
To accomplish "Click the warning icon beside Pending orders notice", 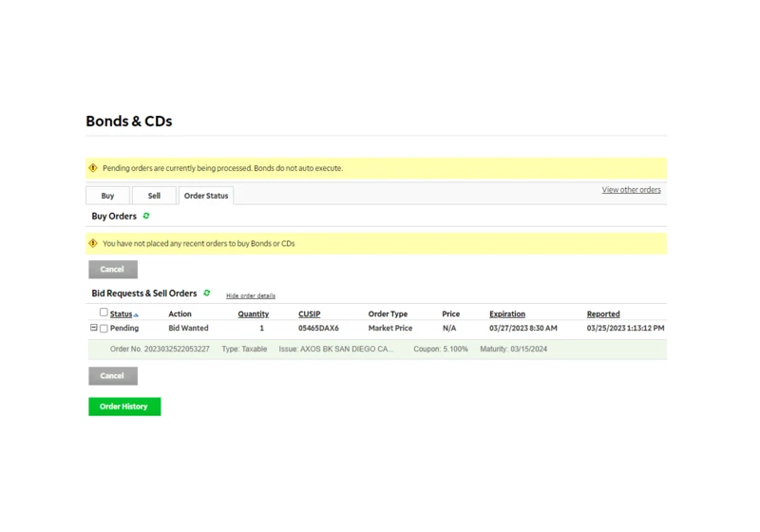I will coord(93,168).
